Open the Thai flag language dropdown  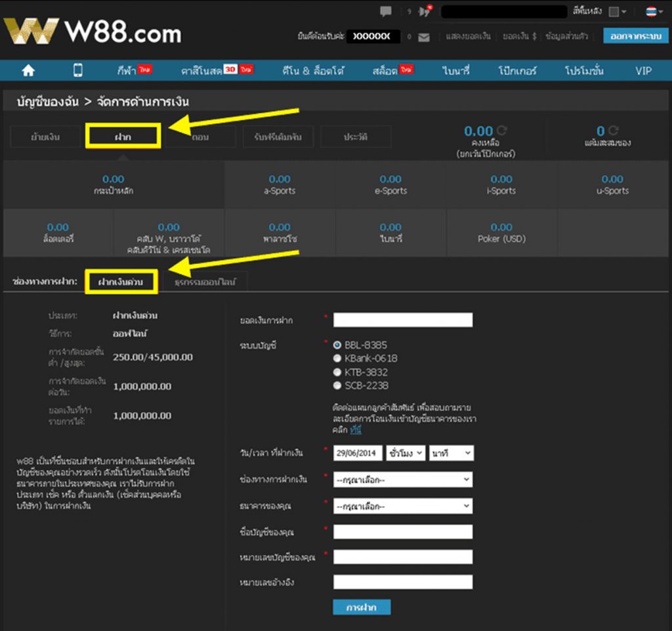click(x=653, y=11)
